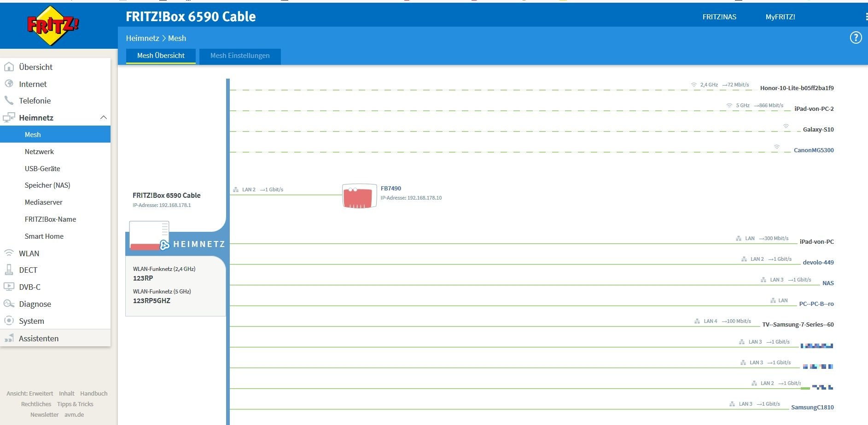Click the FRITZ!Box 6590 Cable device image

[149, 235]
